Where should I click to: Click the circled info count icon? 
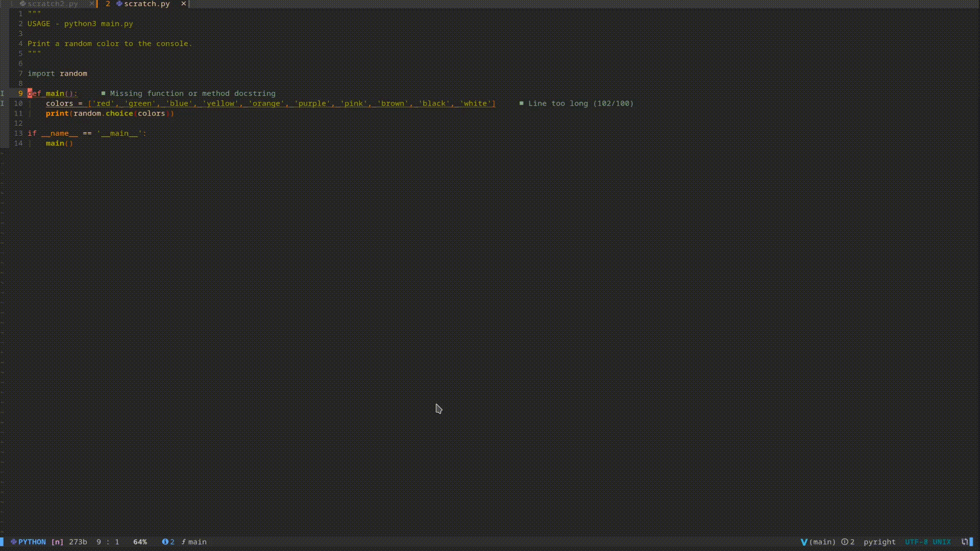pyautogui.click(x=845, y=542)
